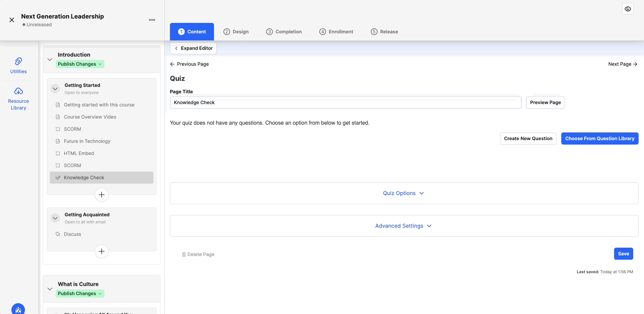Open the Resource Library
Image resolution: width=644 pixels, height=314 pixels.
18,98
